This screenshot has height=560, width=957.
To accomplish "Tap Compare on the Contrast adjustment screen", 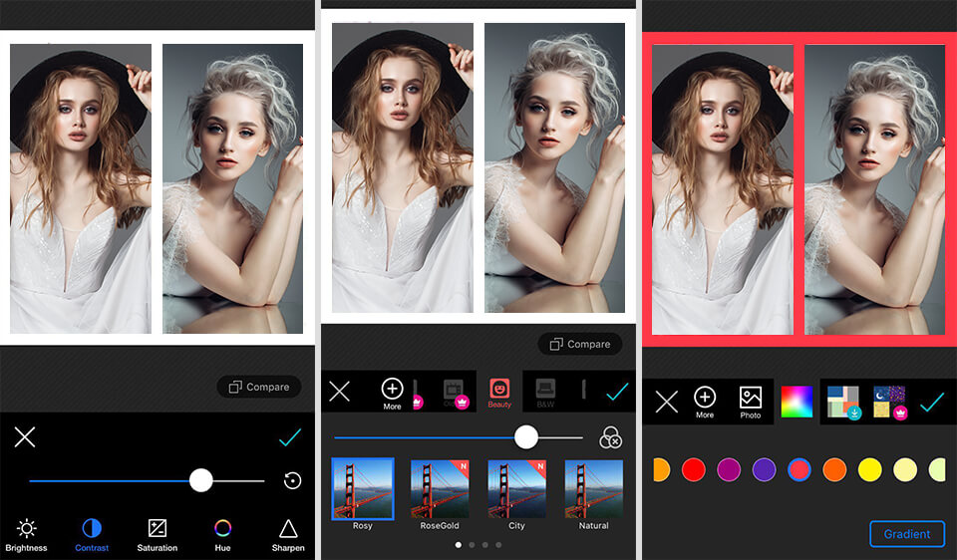I will coord(259,387).
